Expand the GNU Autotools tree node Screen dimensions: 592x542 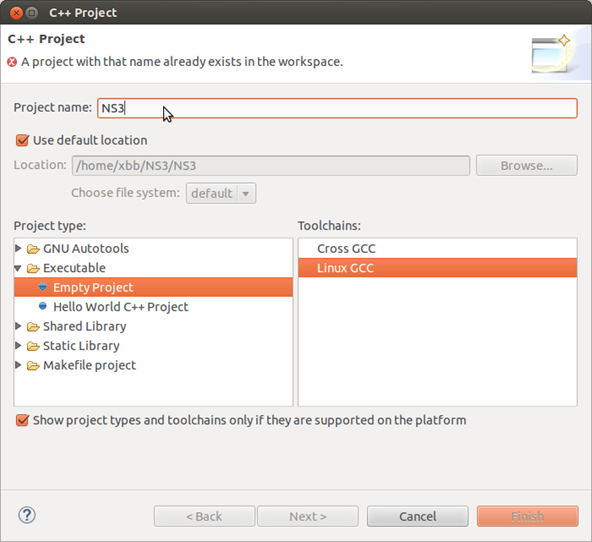click(18, 248)
